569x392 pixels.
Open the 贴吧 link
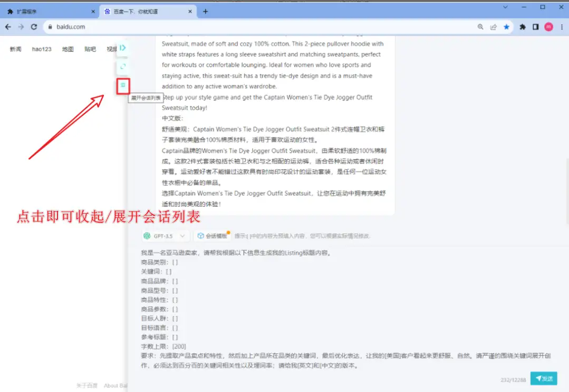90,49
